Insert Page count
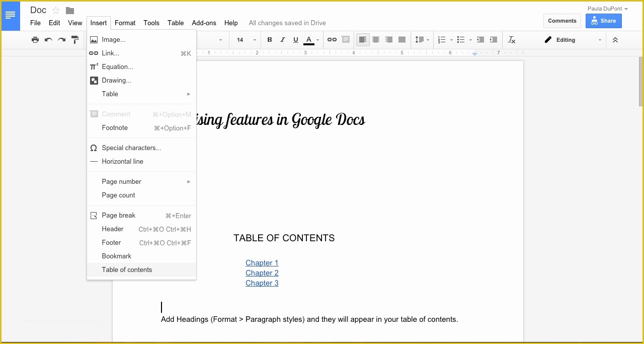 click(141, 195)
